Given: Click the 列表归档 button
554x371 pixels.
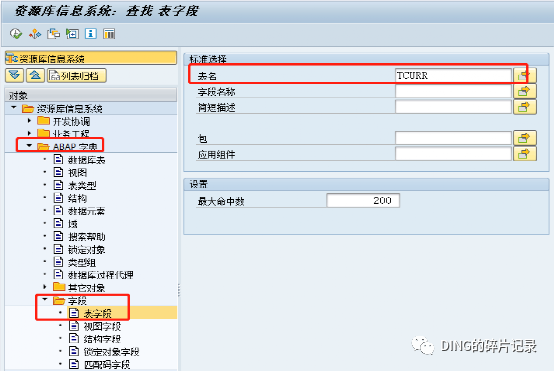Looking at the screenshot, I should 77,75.
